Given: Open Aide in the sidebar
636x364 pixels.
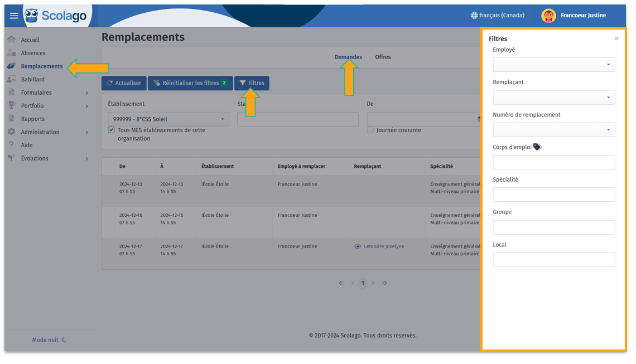Looking at the screenshot, I should 27,145.
